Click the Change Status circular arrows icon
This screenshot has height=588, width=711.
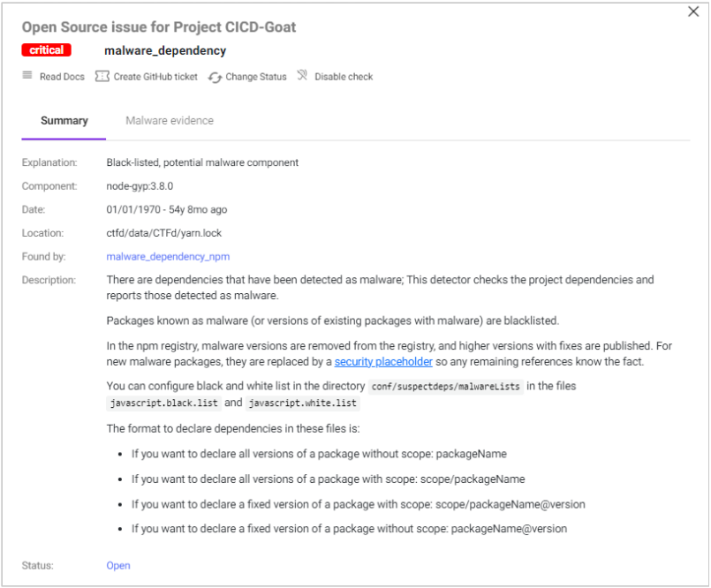click(215, 77)
